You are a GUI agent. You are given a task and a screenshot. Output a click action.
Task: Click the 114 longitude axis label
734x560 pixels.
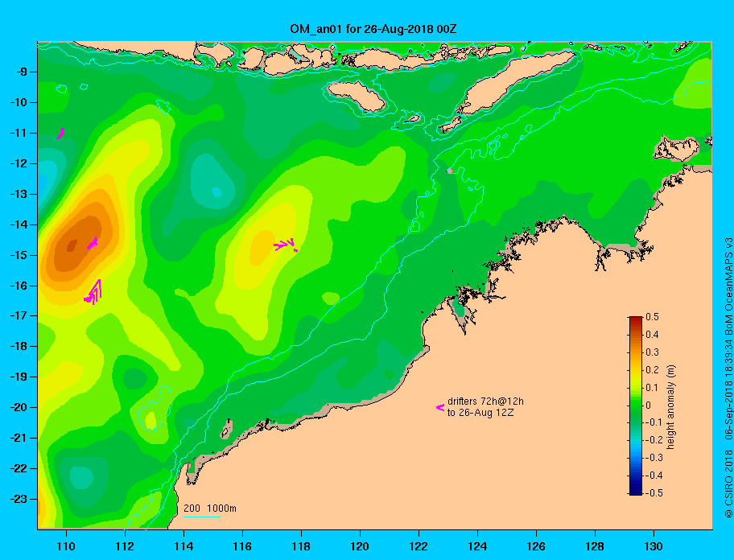(183, 546)
